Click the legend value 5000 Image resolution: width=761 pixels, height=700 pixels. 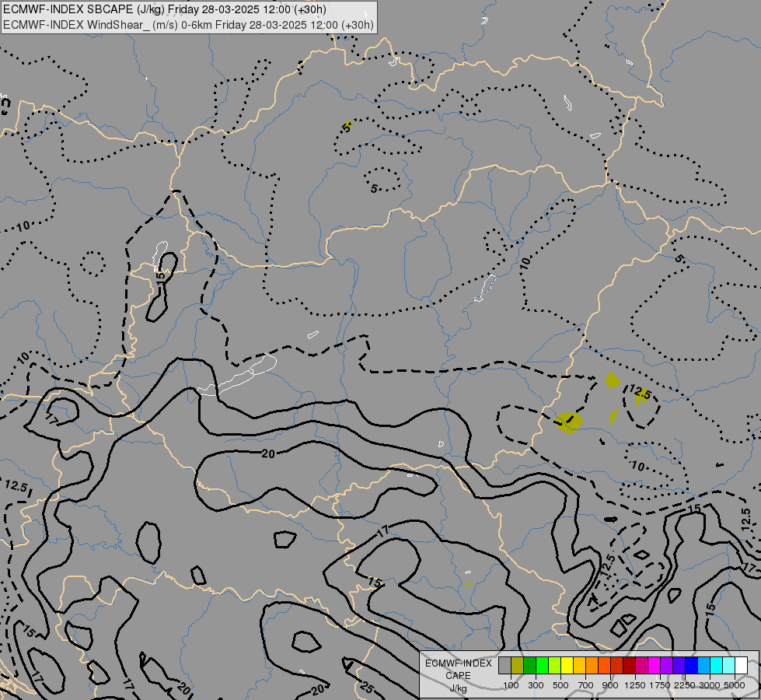[735, 685]
